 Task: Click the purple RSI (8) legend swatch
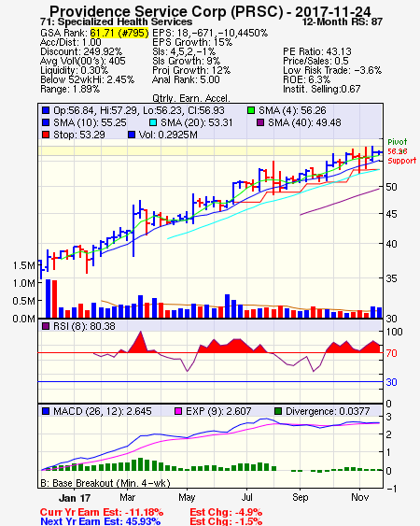tap(46, 326)
